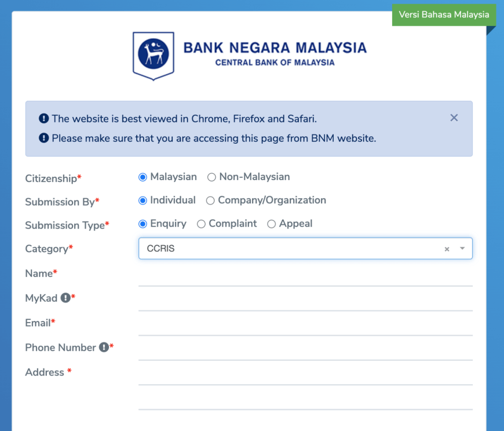This screenshot has width=504, height=431.
Task: Dismiss the blue notice banner
Action: click(454, 118)
